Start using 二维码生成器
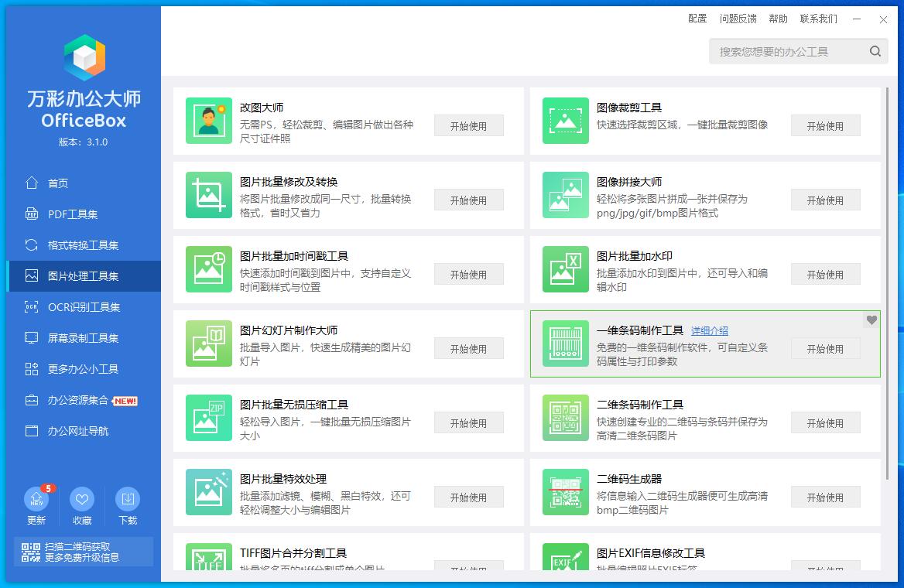Image resolution: width=904 pixels, height=588 pixels. pos(825,497)
